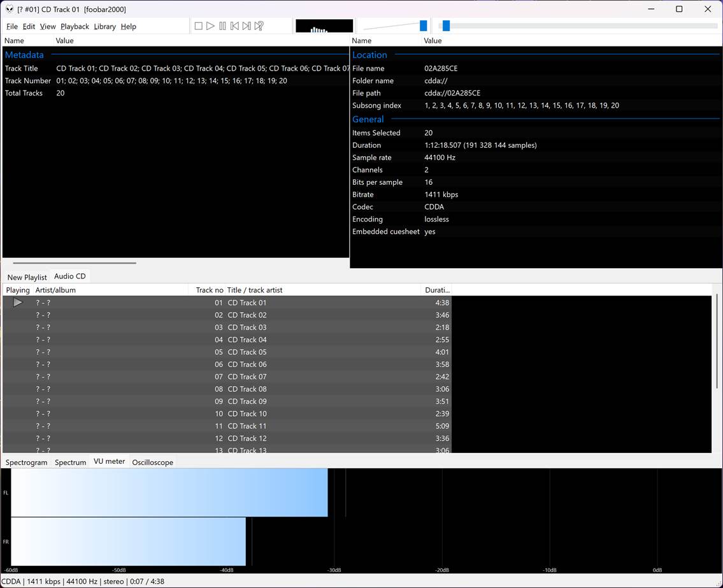This screenshot has width=723, height=588.
Task: Click the Subsong index row
Action: [x=536, y=106]
